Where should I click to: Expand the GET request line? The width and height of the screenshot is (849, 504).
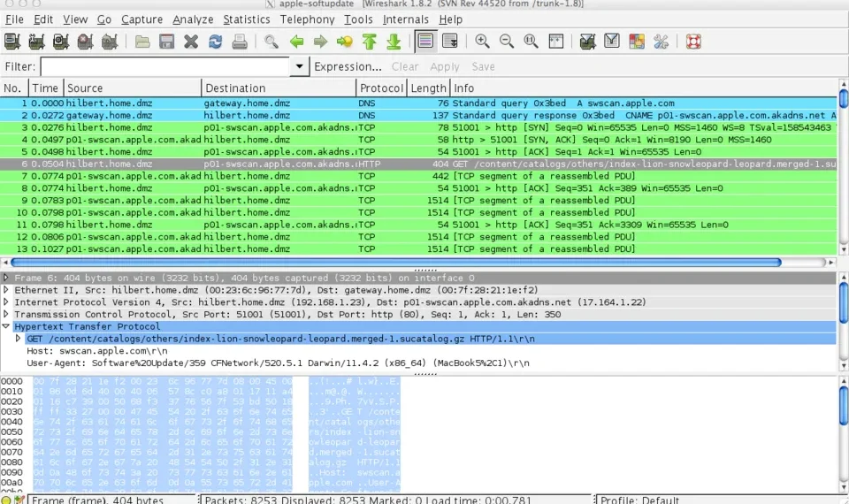(x=18, y=339)
